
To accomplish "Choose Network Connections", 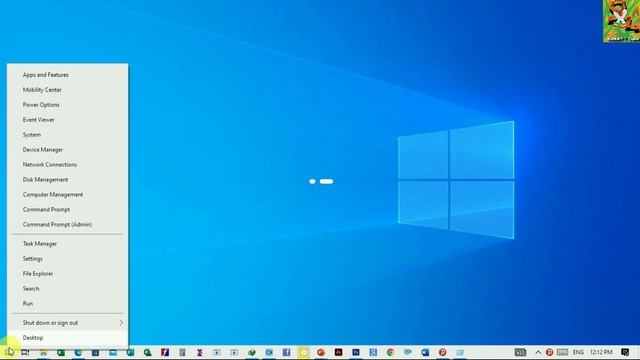I will [67, 165].
